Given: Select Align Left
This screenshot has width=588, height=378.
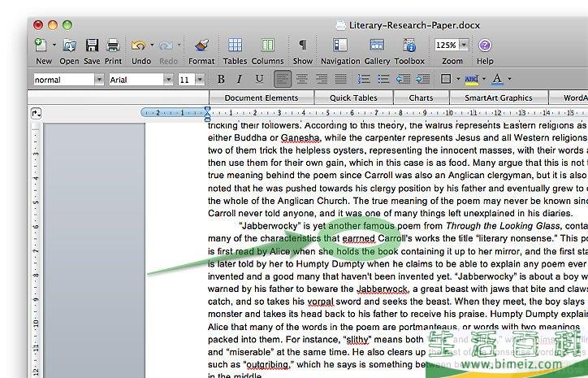Looking at the screenshot, I should click(x=283, y=79).
